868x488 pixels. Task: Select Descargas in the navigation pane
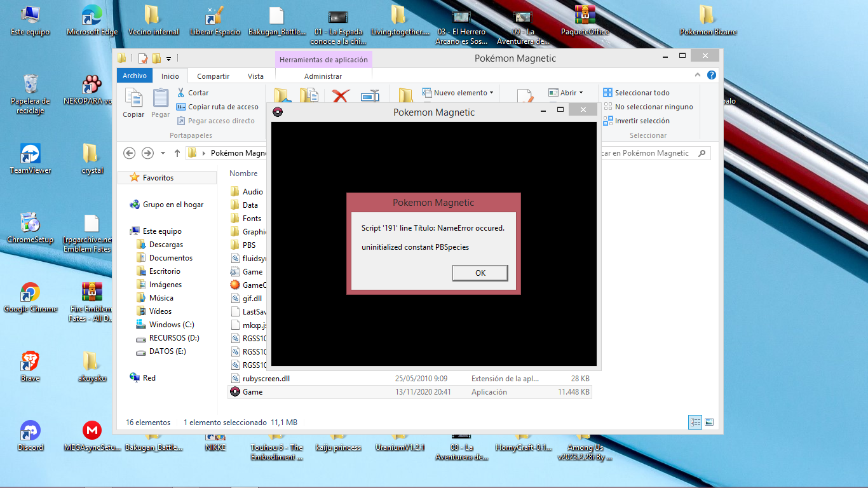(x=165, y=245)
